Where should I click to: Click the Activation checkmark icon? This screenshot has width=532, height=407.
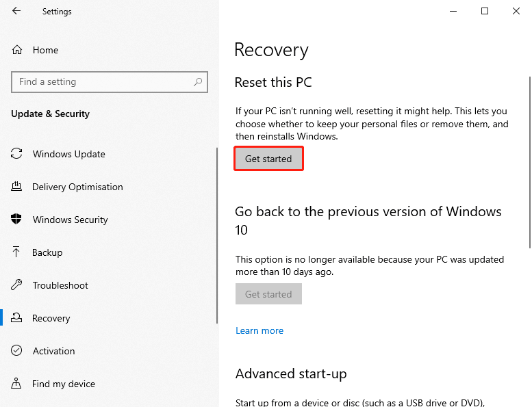click(x=16, y=351)
